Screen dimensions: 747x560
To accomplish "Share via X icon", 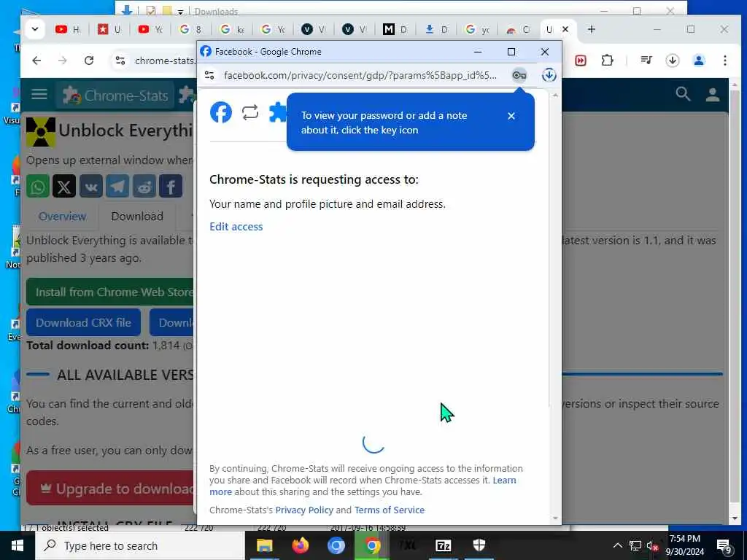I will point(64,186).
